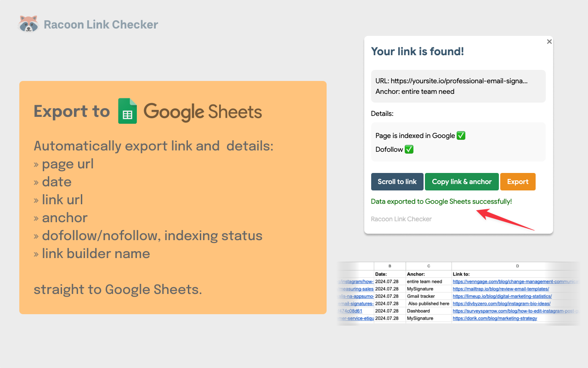Select the URL and Anchor details box
The height and width of the screenshot is (368, 588).
458,86
